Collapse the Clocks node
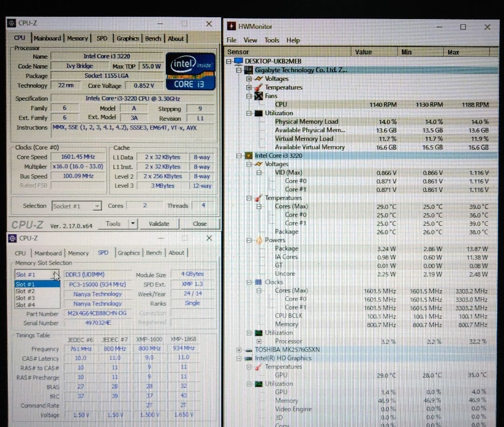 pos(249,282)
